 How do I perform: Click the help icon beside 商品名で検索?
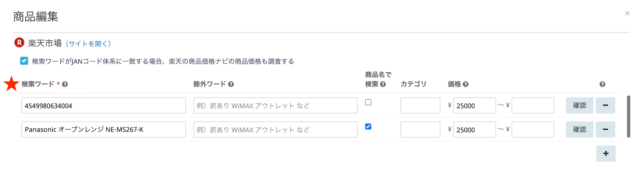tap(383, 84)
